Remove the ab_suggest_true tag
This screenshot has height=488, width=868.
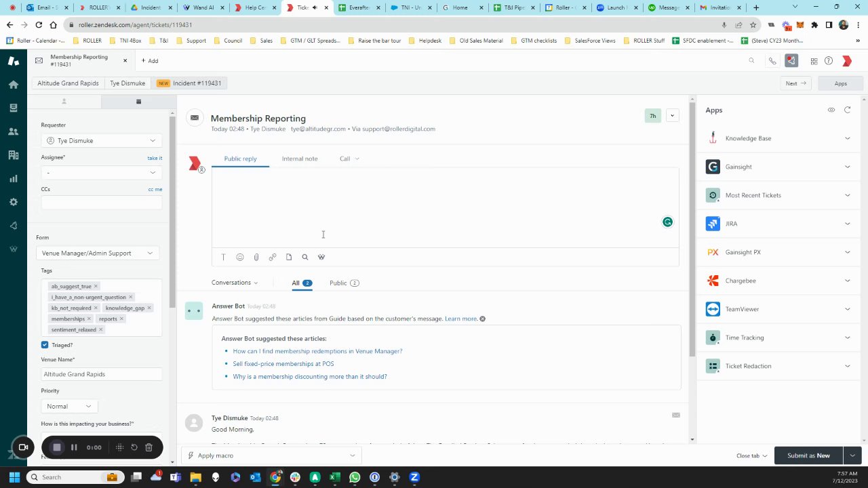[x=96, y=286]
